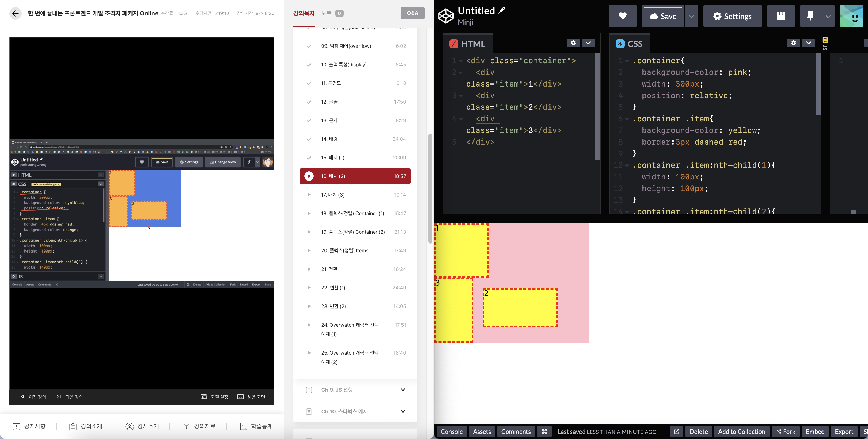Open the CSS editor settings gear

(793, 43)
